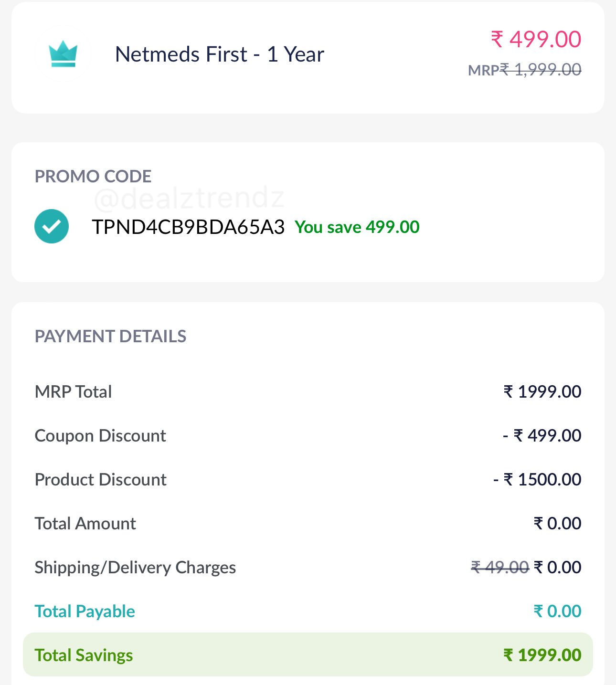This screenshot has width=616, height=685.
Task: Select the Coupon Discount - ₹ 499.00 value
Action: [x=542, y=436]
